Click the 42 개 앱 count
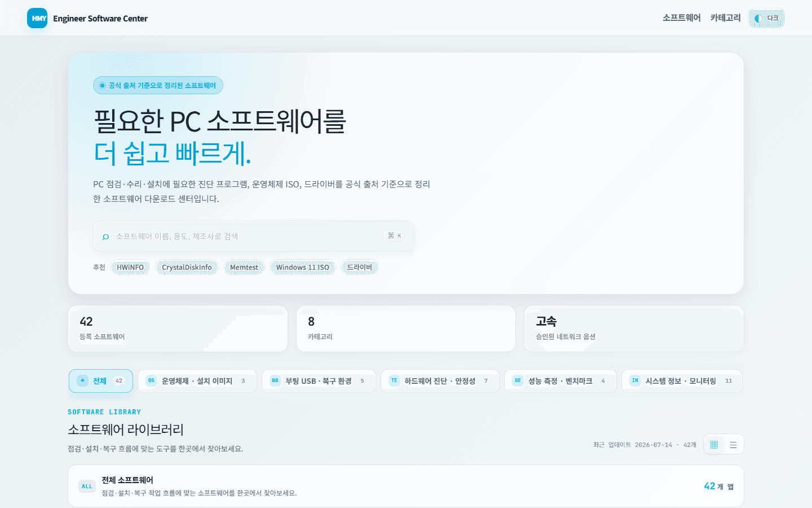 [718, 486]
